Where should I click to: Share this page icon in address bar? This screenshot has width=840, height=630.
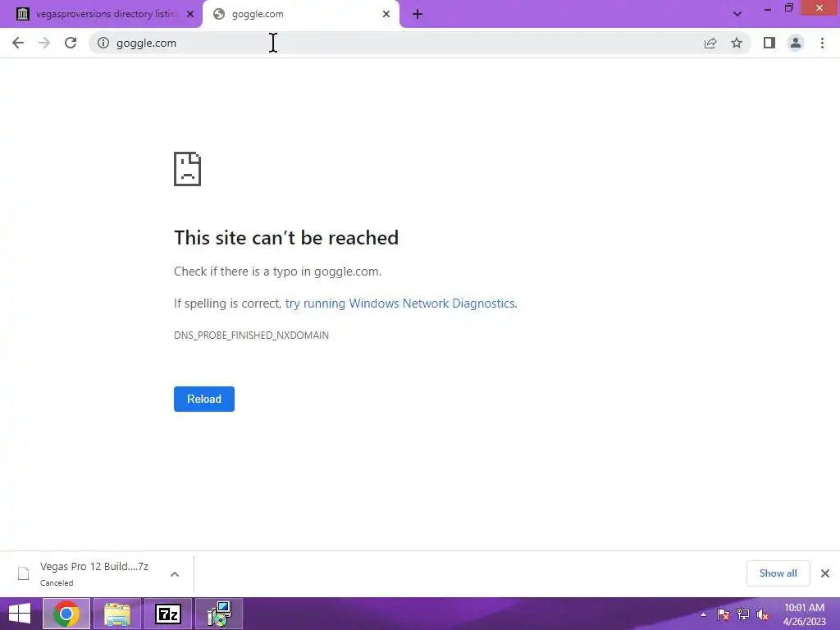[710, 43]
